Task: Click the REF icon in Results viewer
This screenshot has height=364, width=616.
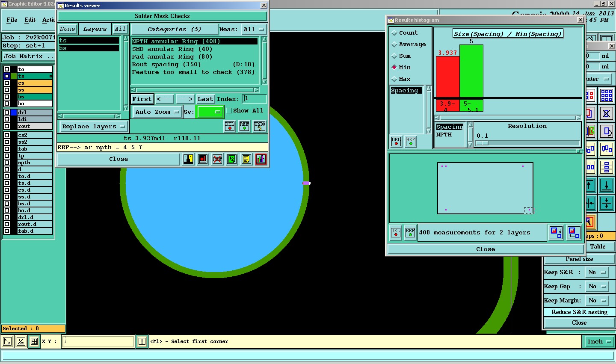Action: pyautogui.click(x=244, y=126)
